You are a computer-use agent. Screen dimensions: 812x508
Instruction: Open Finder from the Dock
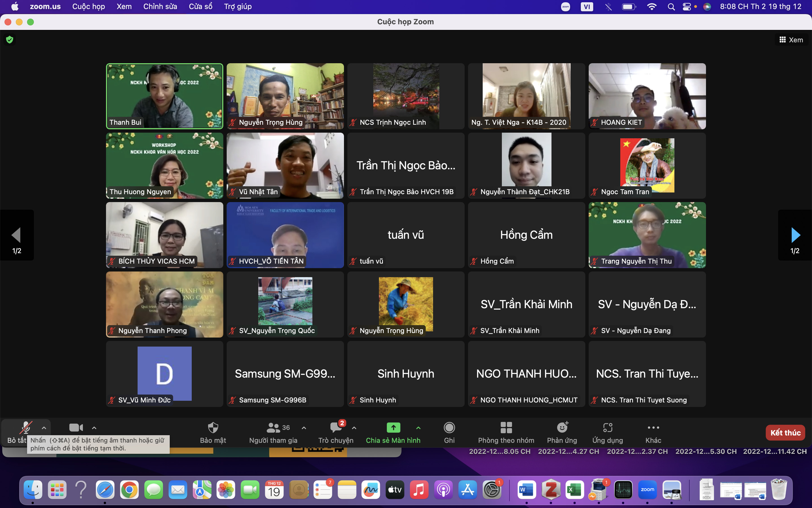(x=33, y=490)
